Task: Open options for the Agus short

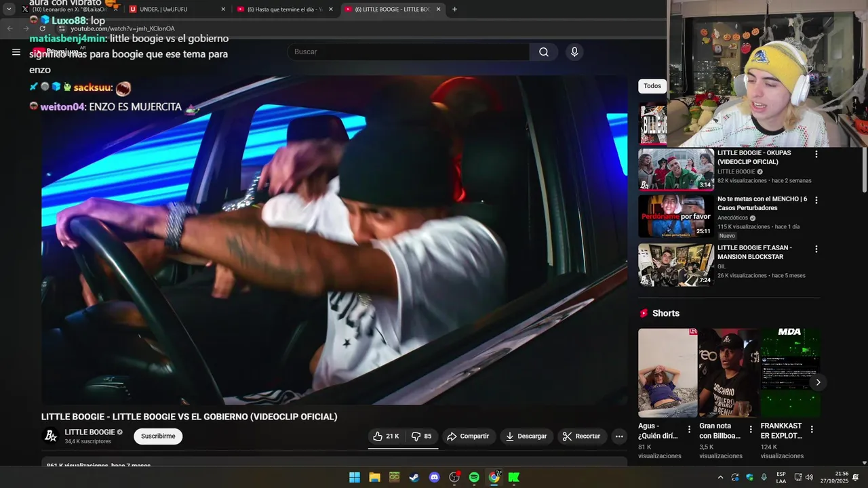Action: pyautogui.click(x=690, y=429)
